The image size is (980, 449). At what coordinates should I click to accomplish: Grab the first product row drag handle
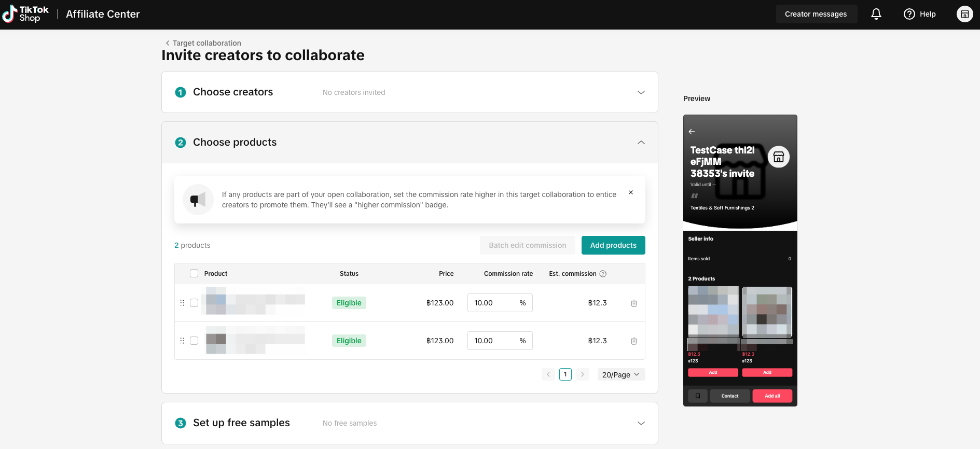click(x=182, y=303)
